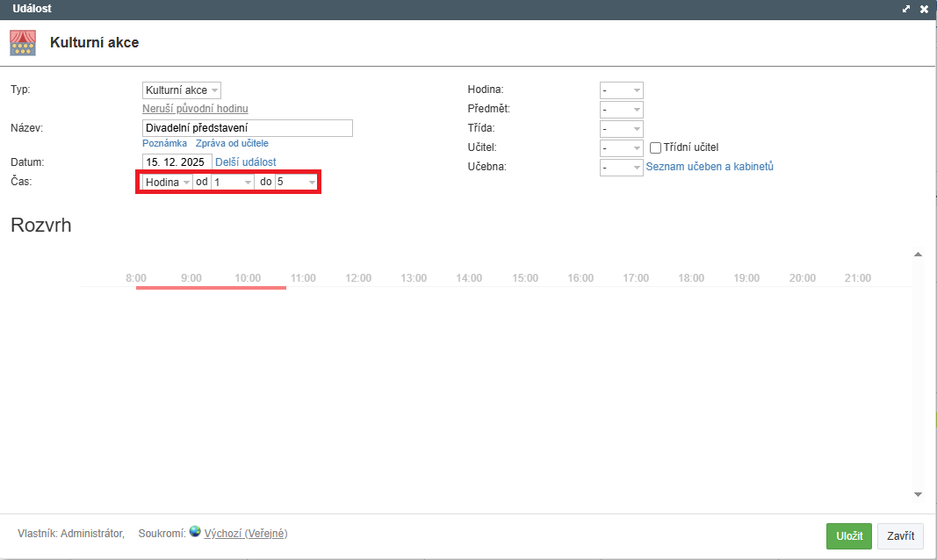Select the Učitel dropdown

click(622, 148)
